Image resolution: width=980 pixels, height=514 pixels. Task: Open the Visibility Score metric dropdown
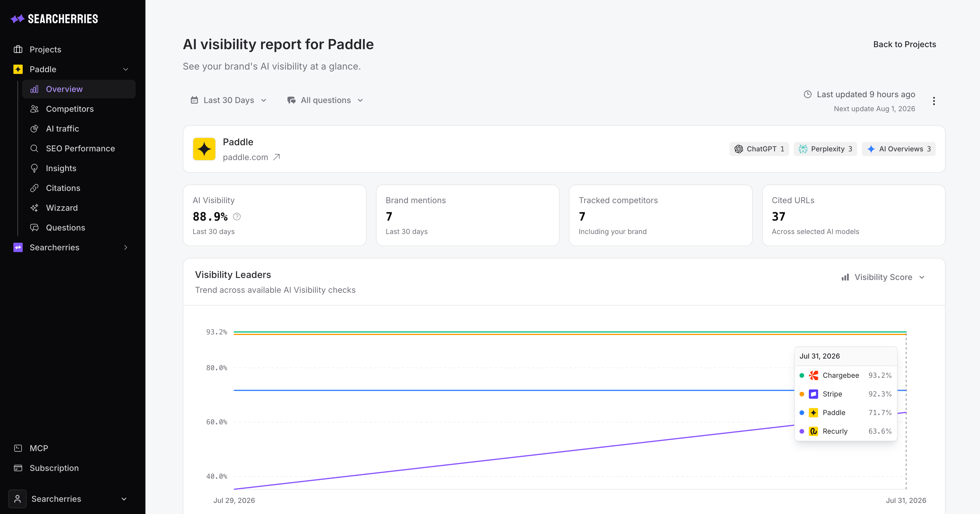[x=883, y=277]
